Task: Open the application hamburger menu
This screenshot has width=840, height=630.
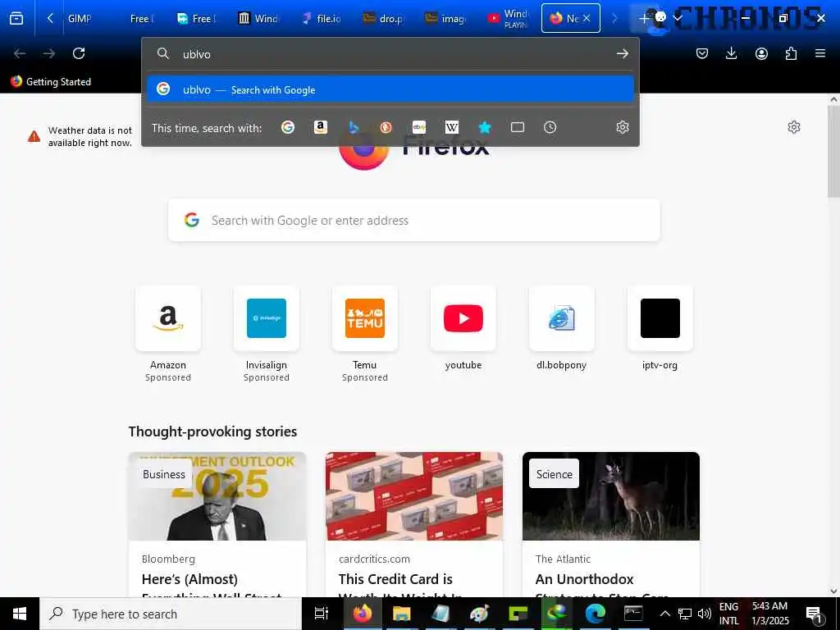Action: click(820, 53)
